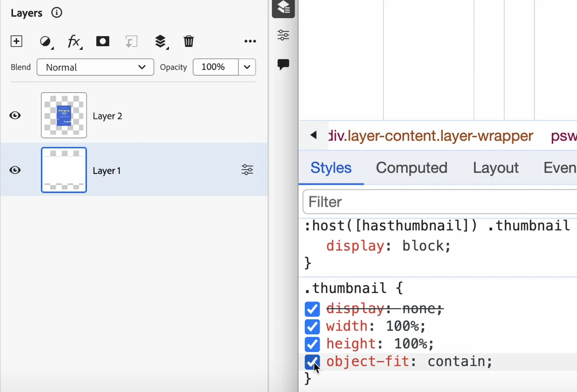The height and width of the screenshot is (392, 577).
Task: Add a layer mask
Action: click(103, 41)
